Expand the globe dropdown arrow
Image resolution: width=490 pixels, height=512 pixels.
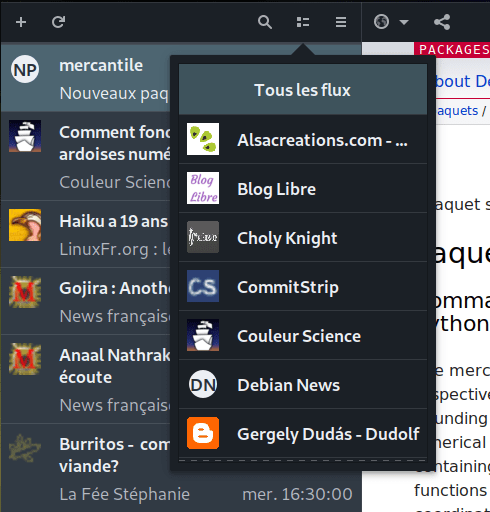click(x=404, y=22)
